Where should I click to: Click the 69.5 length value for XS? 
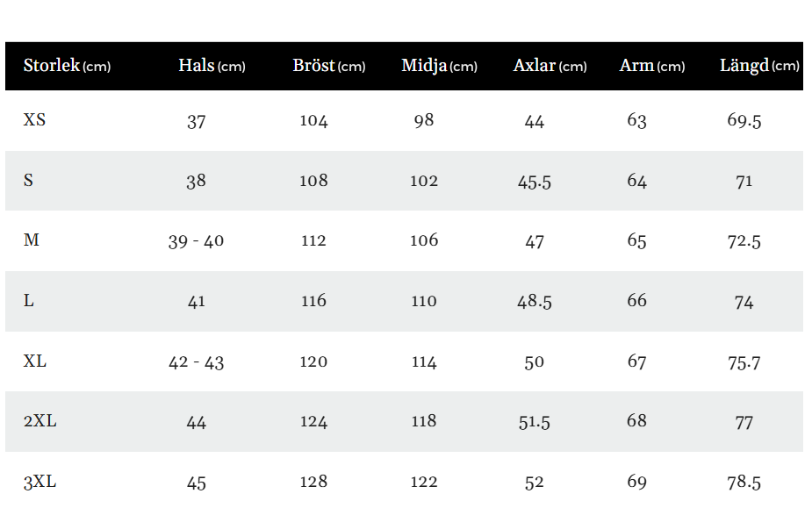(x=744, y=121)
